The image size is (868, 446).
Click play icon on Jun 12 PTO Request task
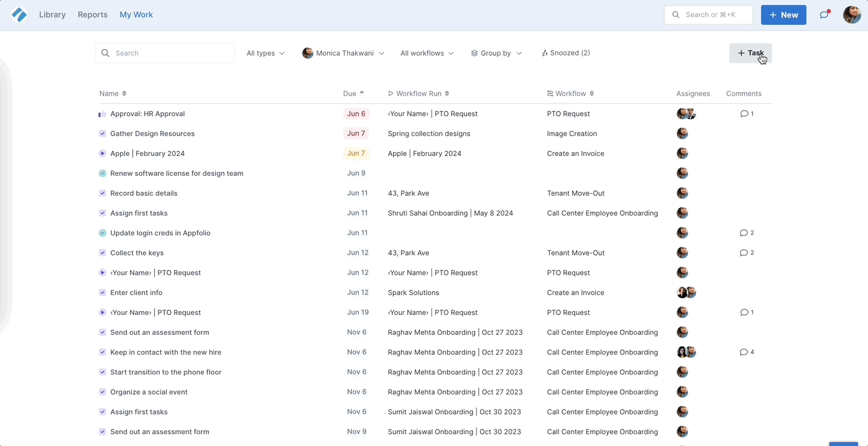(103, 273)
